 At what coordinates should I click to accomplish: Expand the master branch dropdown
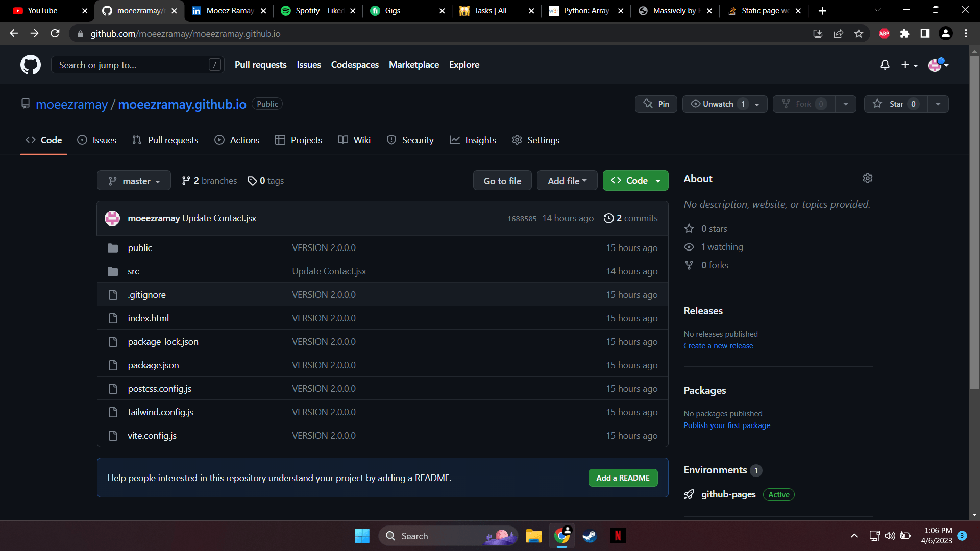tap(134, 181)
